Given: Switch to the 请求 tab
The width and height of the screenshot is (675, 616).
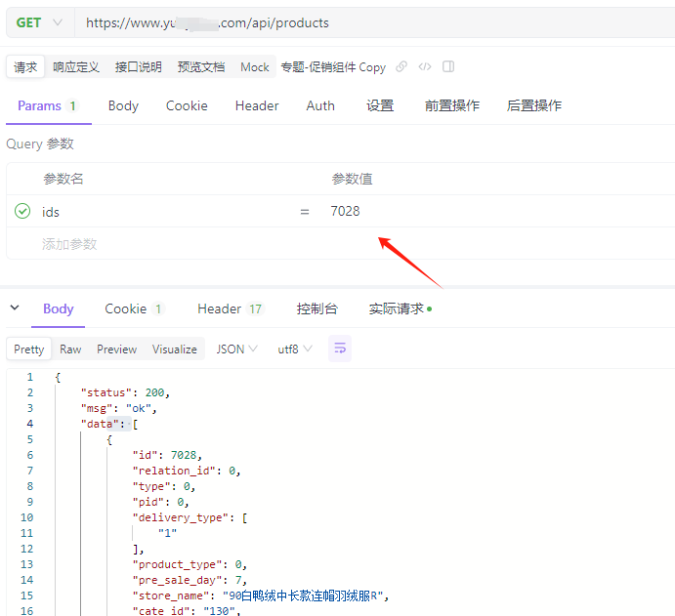Looking at the screenshot, I should pos(25,67).
